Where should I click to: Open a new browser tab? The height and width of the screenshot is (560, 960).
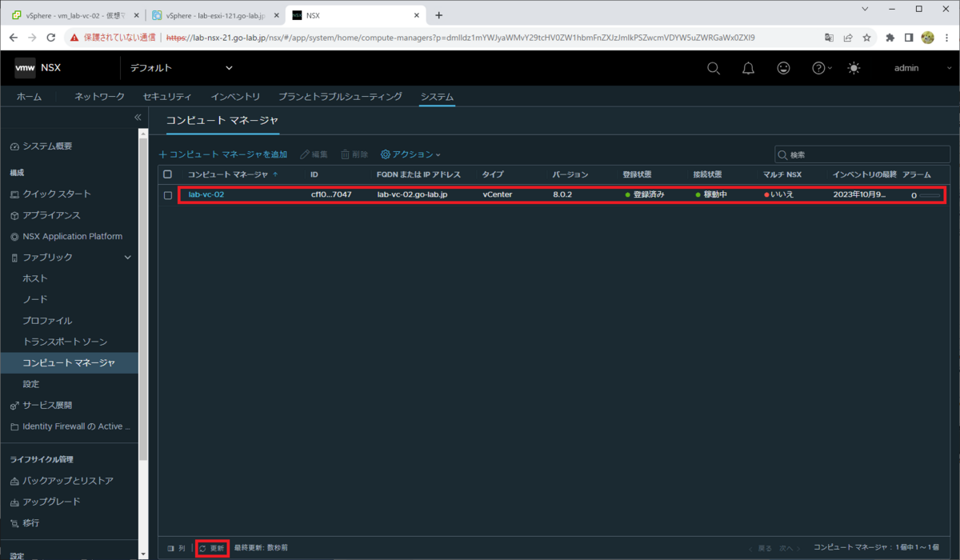(438, 15)
